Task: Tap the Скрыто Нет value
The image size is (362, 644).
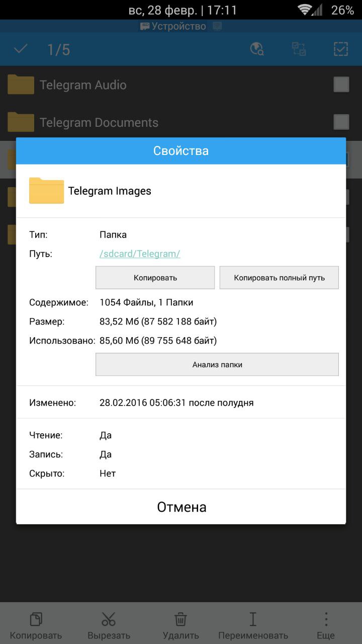Action: 108,473
